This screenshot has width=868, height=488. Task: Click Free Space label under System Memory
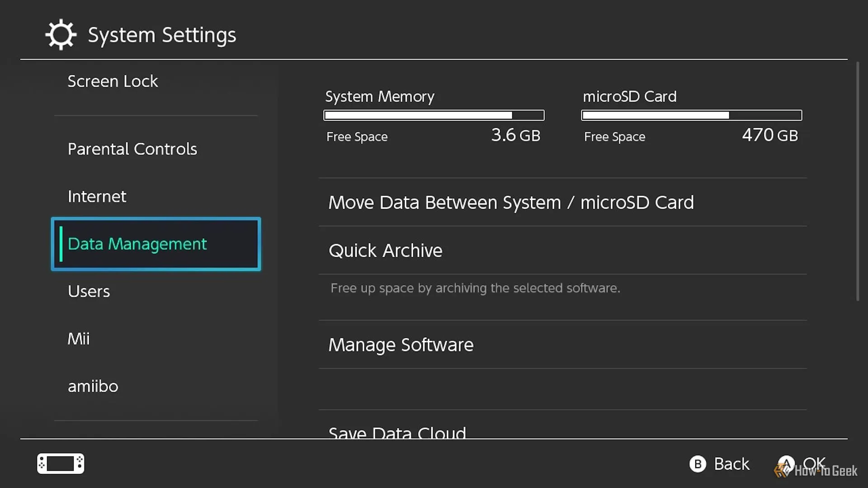(357, 137)
